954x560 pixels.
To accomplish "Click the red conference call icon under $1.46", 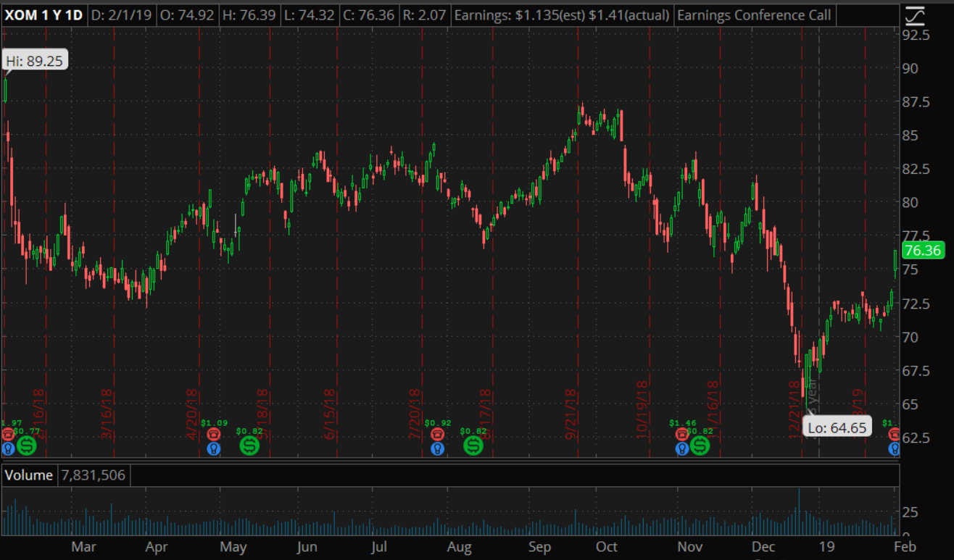I will tap(682, 434).
